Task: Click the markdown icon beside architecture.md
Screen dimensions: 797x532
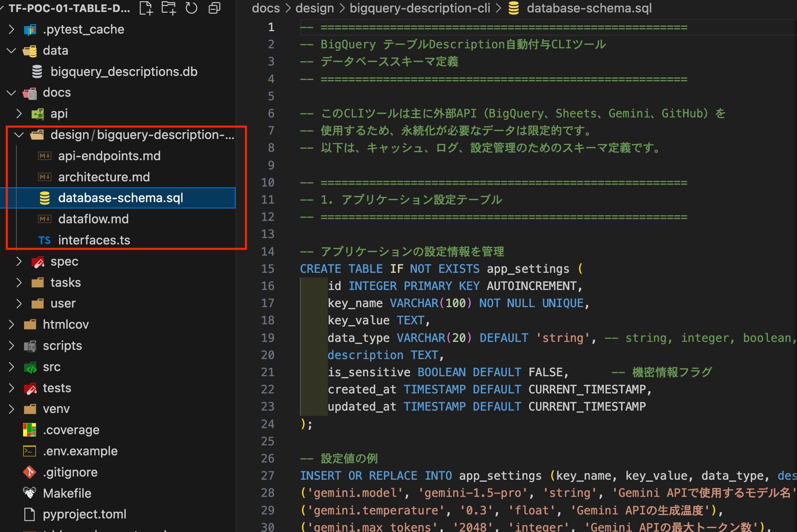Action: [x=45, y=177]
